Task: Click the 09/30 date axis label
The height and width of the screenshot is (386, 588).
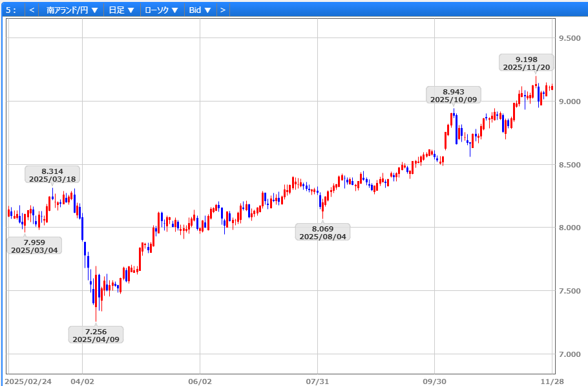Action: pyautogui.click(x=435, y=381)
